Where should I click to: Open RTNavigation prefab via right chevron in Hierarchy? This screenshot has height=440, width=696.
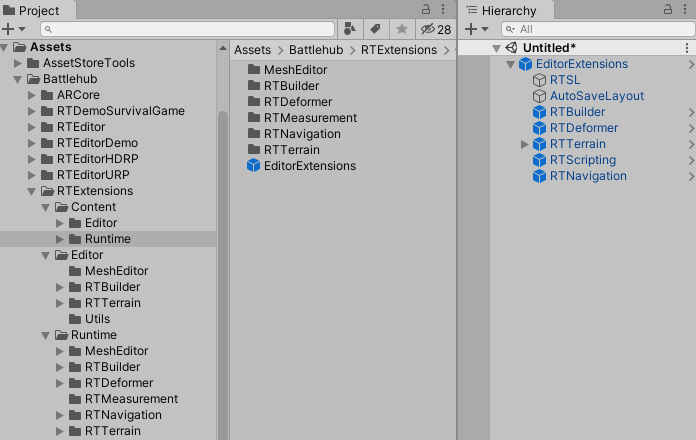691,176
